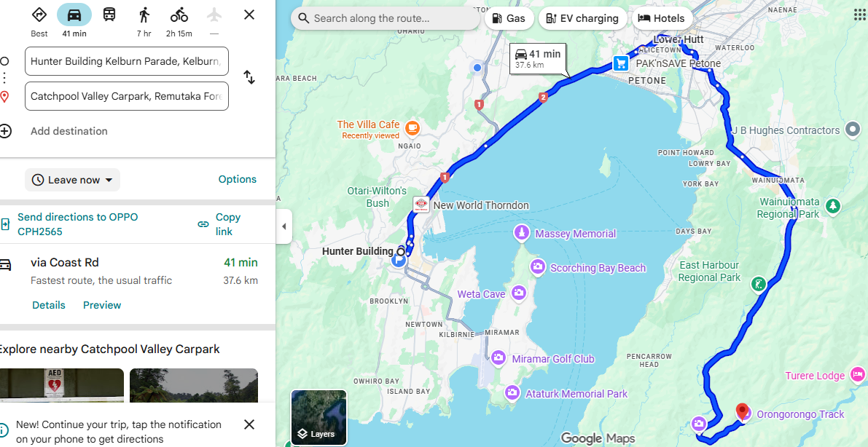
Task: Open the Google apps grid
Action: pyautogui.click(x=860, y=16)
